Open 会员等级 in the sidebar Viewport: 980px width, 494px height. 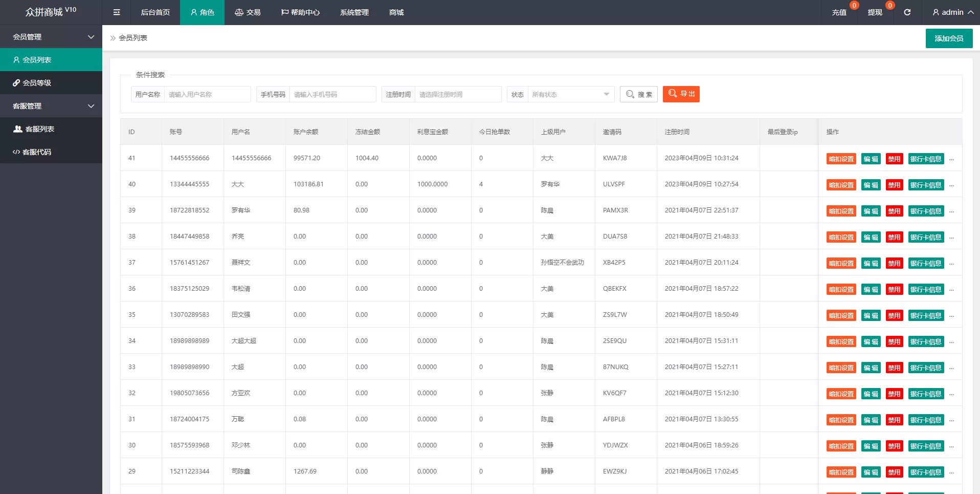pos(37,83)
